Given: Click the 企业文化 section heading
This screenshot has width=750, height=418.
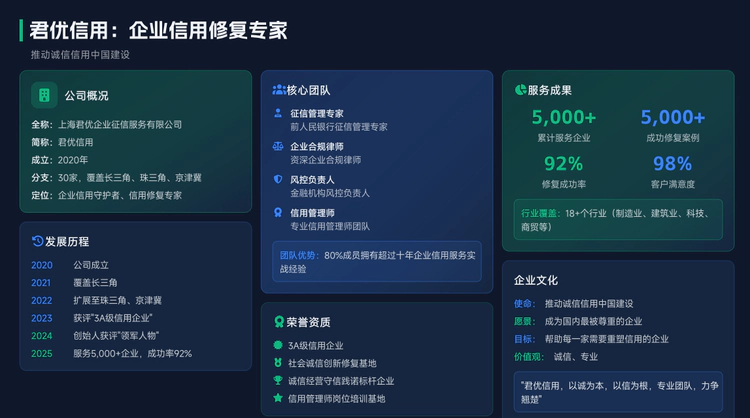Looking at the screenshot, I should pos(536,280).
